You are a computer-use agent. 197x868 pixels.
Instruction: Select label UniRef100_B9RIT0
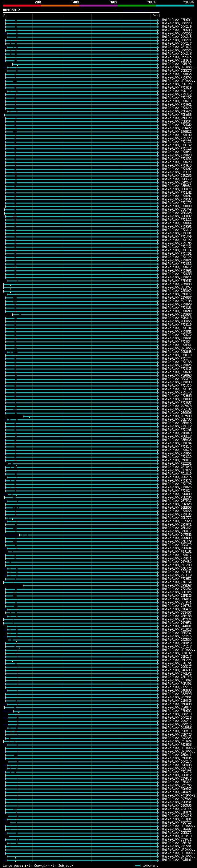point(177,91)
